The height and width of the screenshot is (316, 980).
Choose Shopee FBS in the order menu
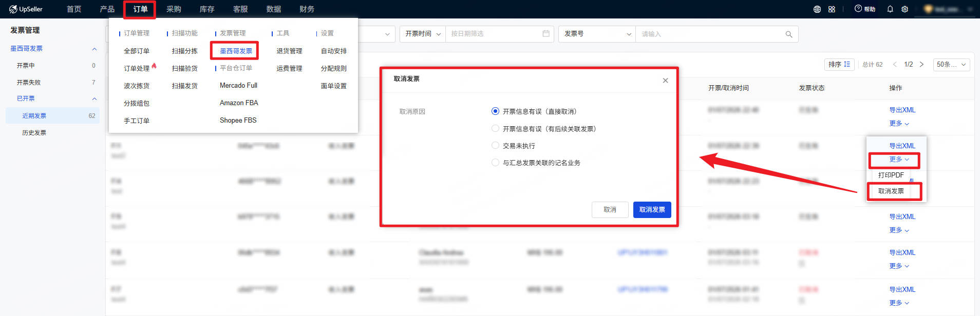pyautogui.click(x=238, y=120)
